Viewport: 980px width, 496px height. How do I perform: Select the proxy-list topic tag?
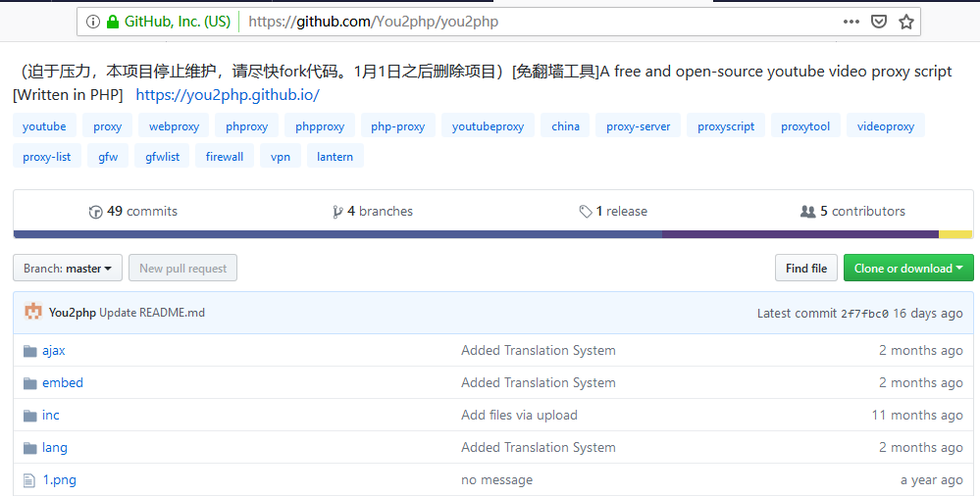47,157
